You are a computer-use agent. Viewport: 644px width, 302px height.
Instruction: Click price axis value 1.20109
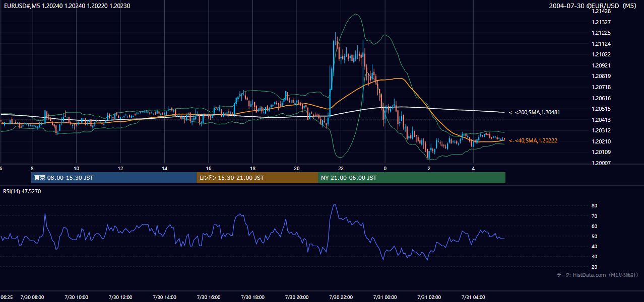(602, 152)
